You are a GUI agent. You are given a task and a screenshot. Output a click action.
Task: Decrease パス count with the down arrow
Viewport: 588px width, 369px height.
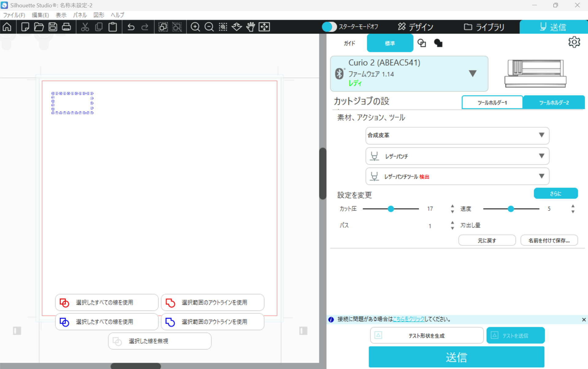[452, 228]
